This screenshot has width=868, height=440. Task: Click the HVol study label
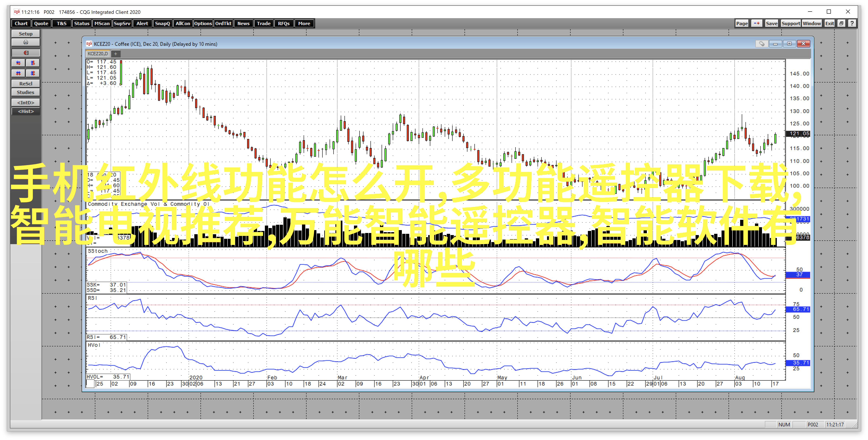[x=94, y=345]
